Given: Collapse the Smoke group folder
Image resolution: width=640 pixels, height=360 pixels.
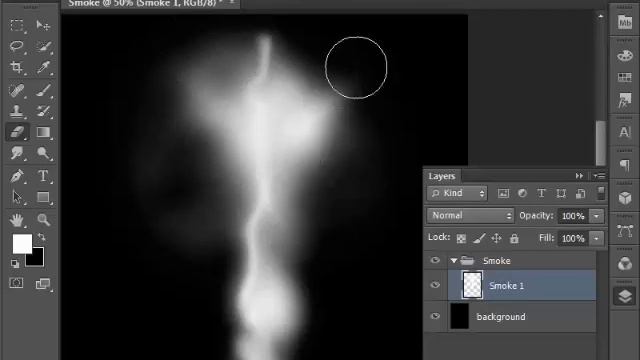Looking at the screenshot, I should coord(453,260).
